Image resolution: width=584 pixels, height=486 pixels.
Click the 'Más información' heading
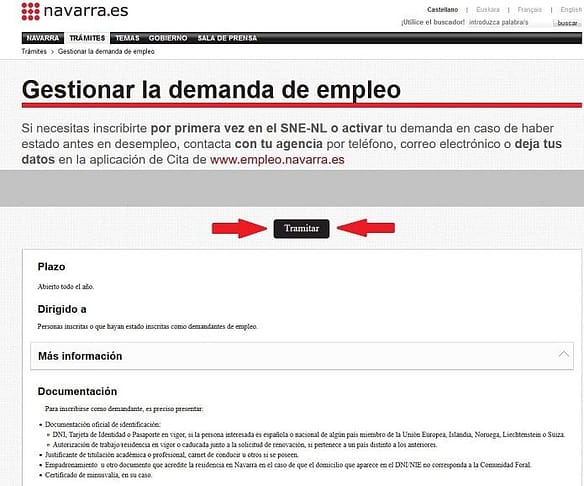coord(80,356)
